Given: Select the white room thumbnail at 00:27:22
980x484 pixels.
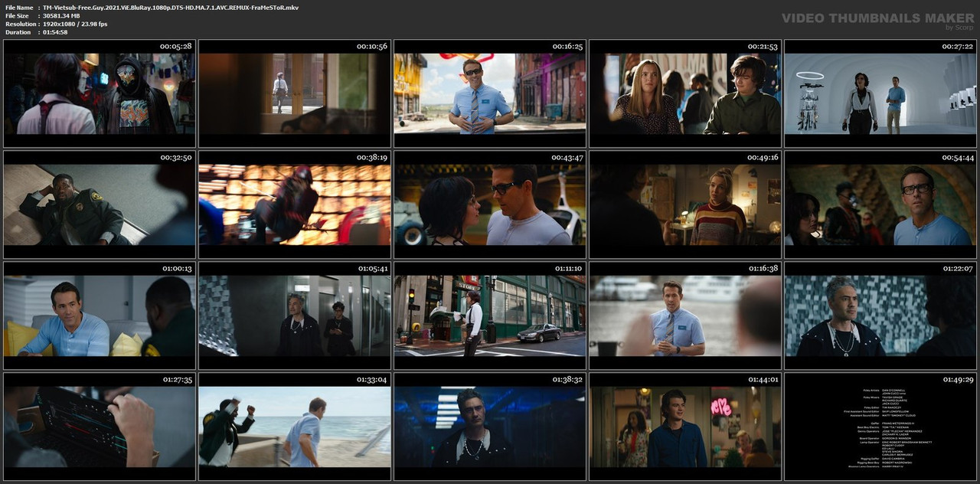Looking at the screenshot, I should pos(880,93).
